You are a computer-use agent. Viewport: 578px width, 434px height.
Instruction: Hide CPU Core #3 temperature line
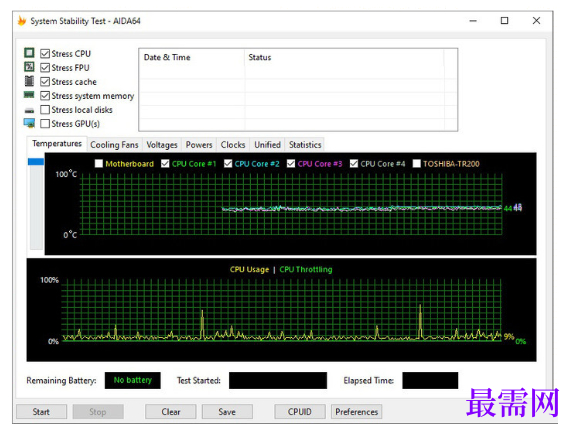coord(291,163)
